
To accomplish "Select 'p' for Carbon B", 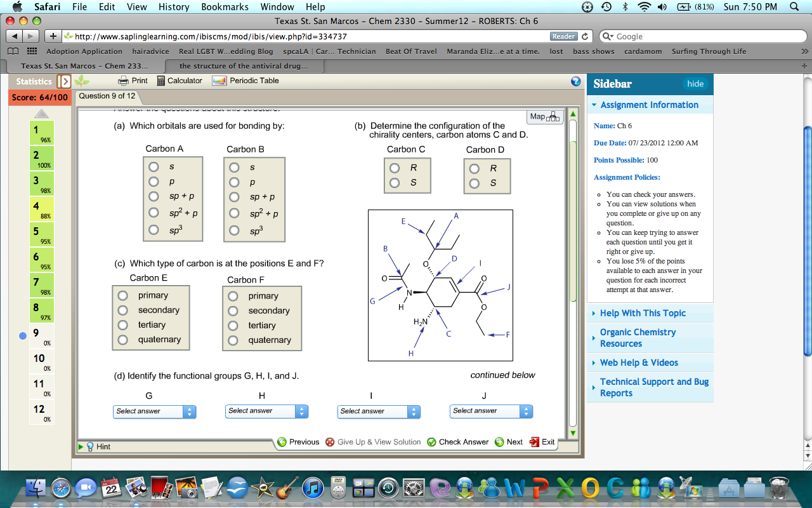I will pos(234,182).
